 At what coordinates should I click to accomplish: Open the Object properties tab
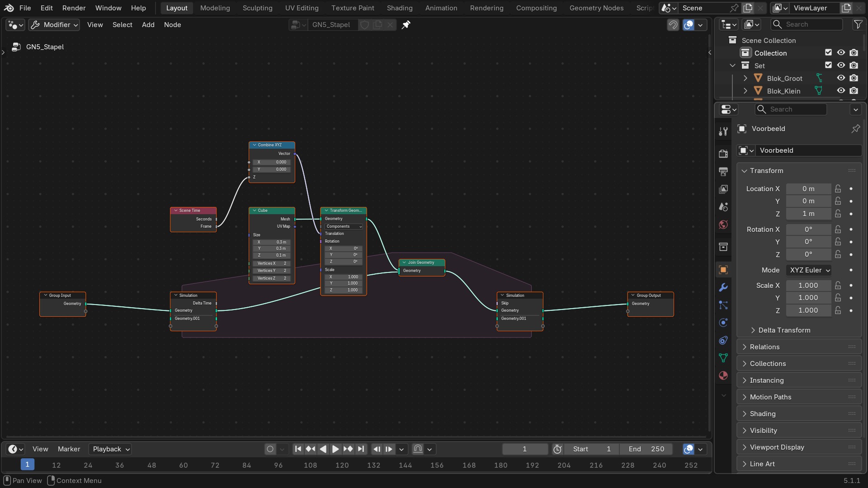click(x=723, y=270)
